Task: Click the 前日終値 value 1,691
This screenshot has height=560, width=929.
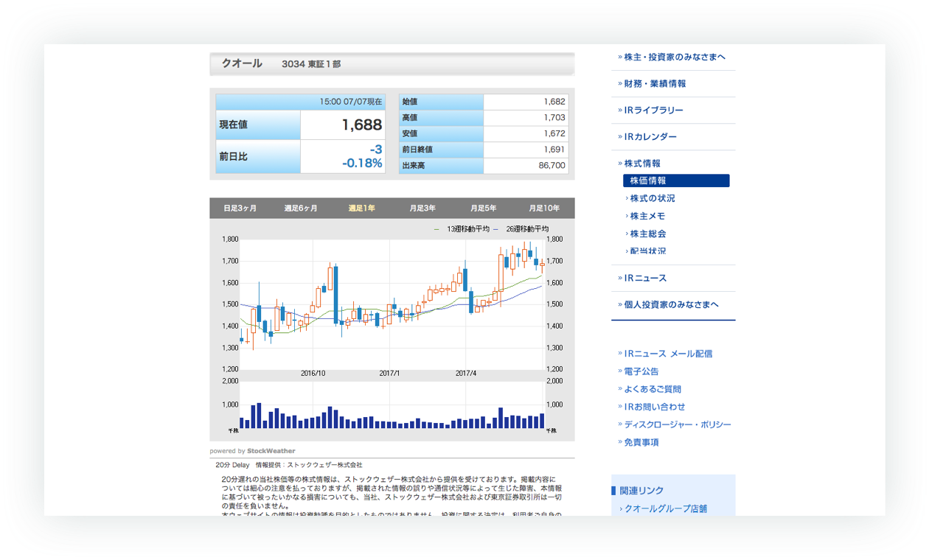Action: (x=554, y=150)
